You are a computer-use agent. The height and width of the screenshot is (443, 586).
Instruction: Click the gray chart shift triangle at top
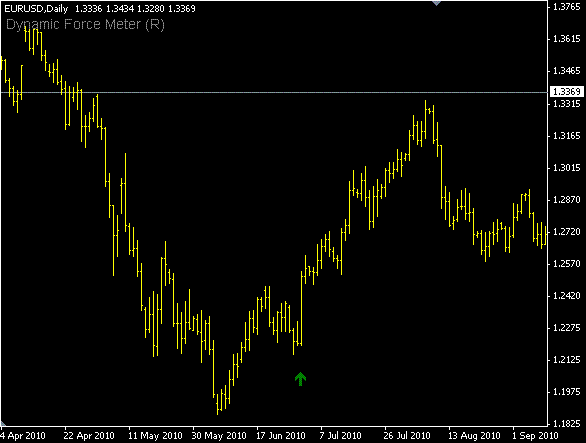(x=436, y=3)
